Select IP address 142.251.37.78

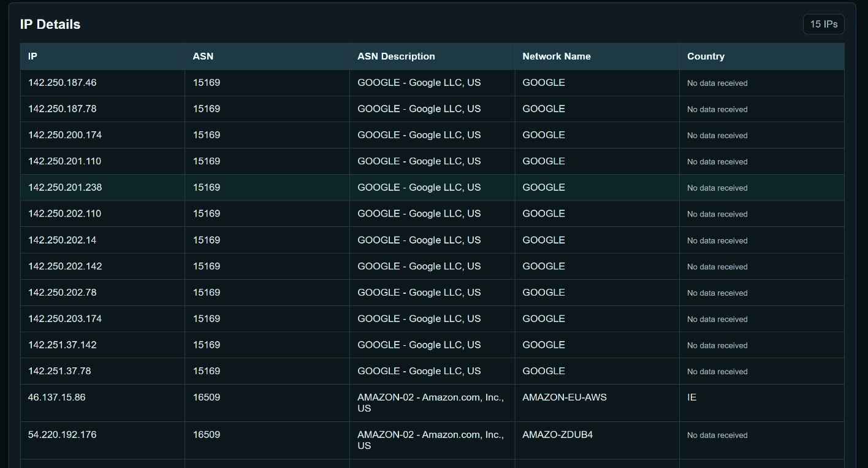[59, 371]
